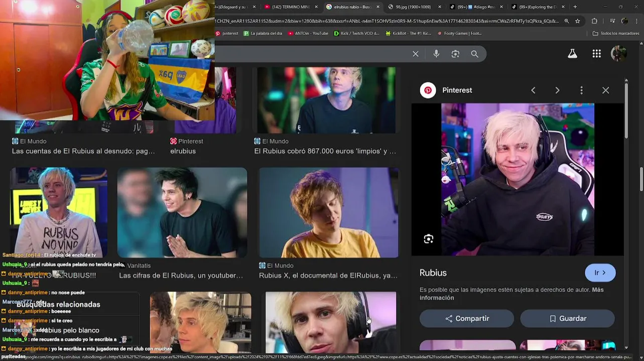The width and height of the screenshot is (644, 361).
Task: Bookmark this page with the star icon
Action: tap(578, 21)
